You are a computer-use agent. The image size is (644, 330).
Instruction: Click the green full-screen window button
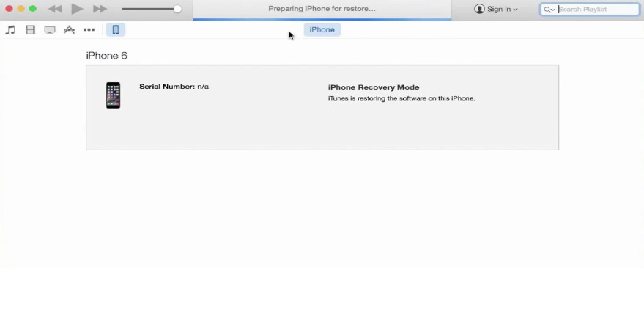click(32, 9)
